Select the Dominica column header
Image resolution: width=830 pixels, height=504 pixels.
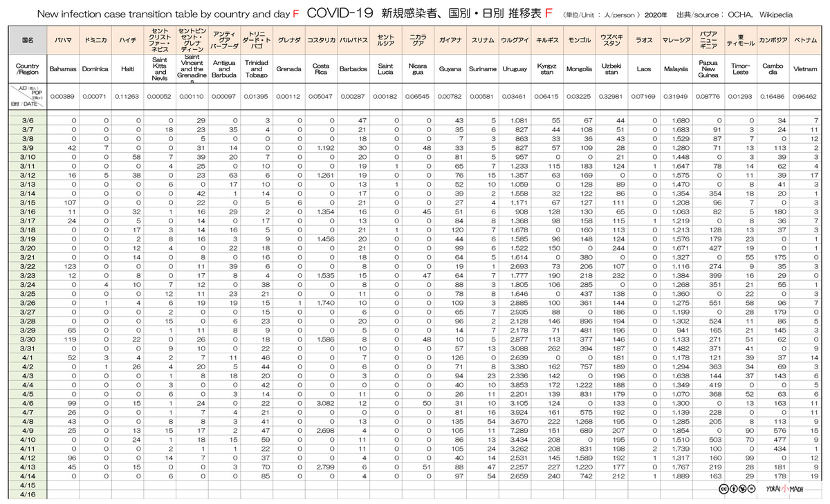(95, 69)
